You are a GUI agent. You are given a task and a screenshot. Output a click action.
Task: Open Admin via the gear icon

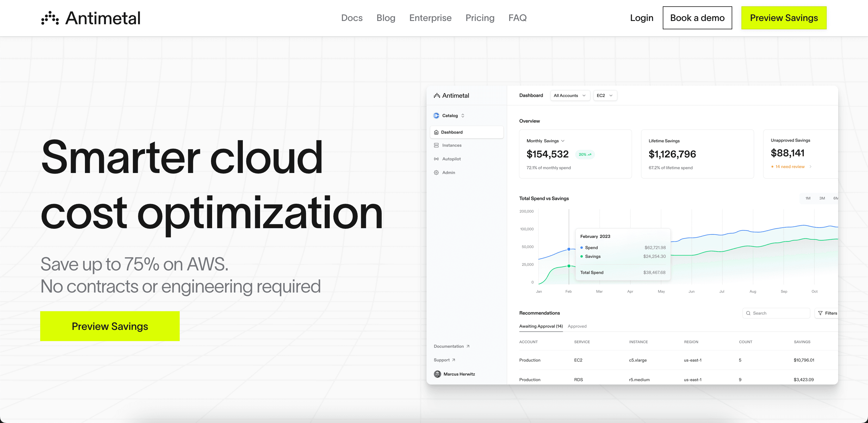(x=436, y=173)
